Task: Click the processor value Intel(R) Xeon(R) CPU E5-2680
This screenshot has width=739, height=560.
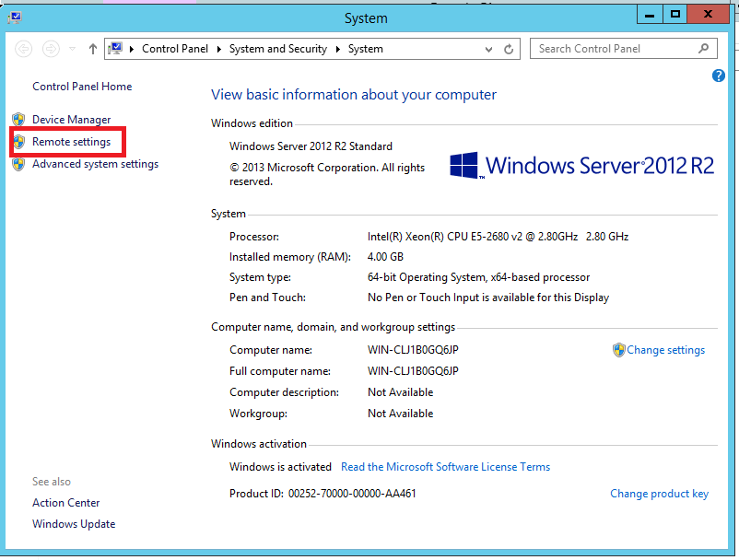Action: point(498,237)
